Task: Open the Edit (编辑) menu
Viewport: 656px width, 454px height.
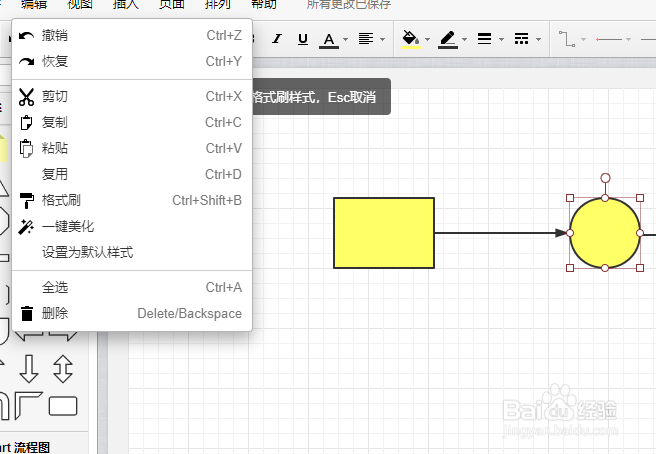Action: coord(34,5)
